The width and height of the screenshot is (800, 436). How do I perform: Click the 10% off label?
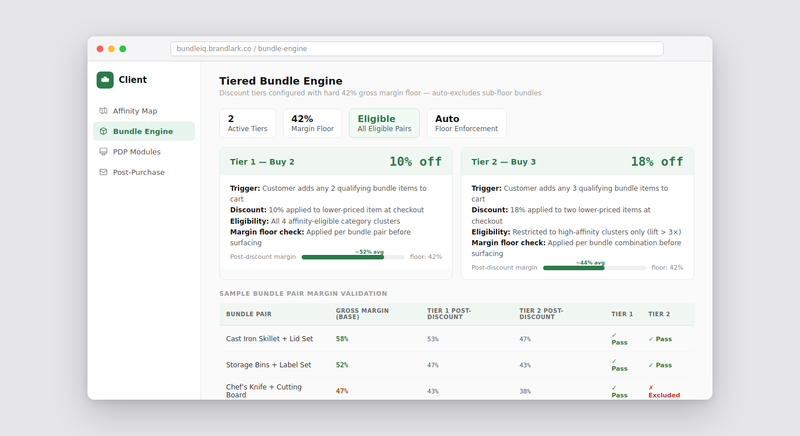pyautogui.click(x=415, y=162)
